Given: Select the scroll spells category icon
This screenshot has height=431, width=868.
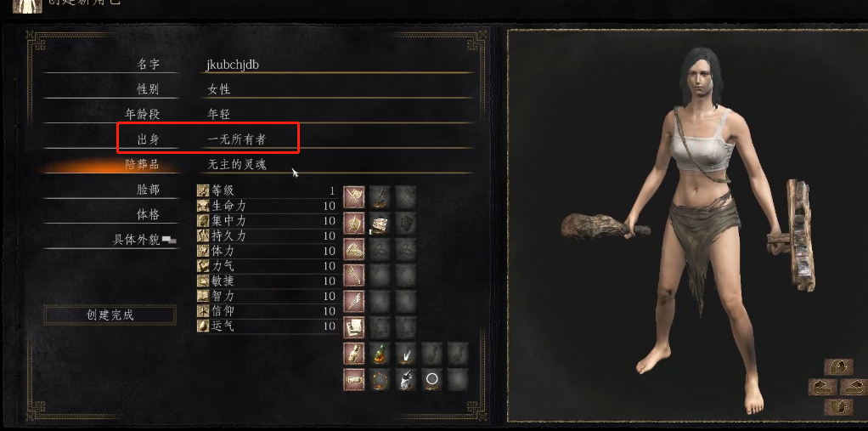Looking at the screenshot, I should tap(353, 326).
